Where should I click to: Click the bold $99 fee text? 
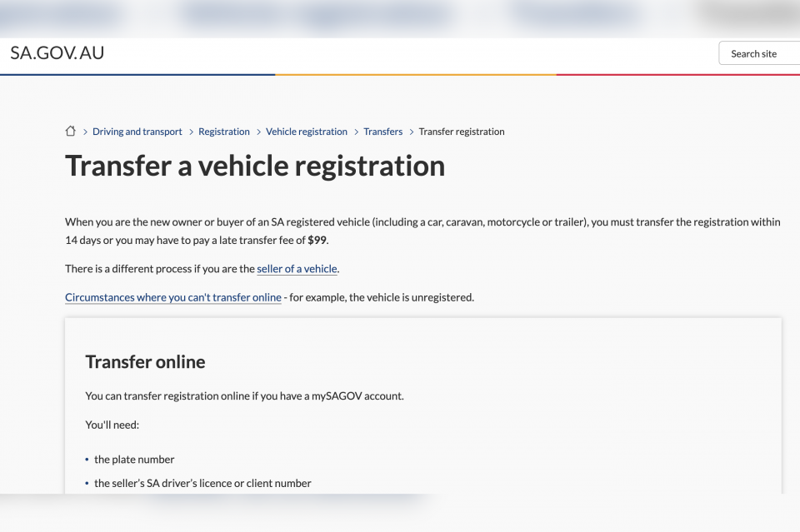(317, 240)
